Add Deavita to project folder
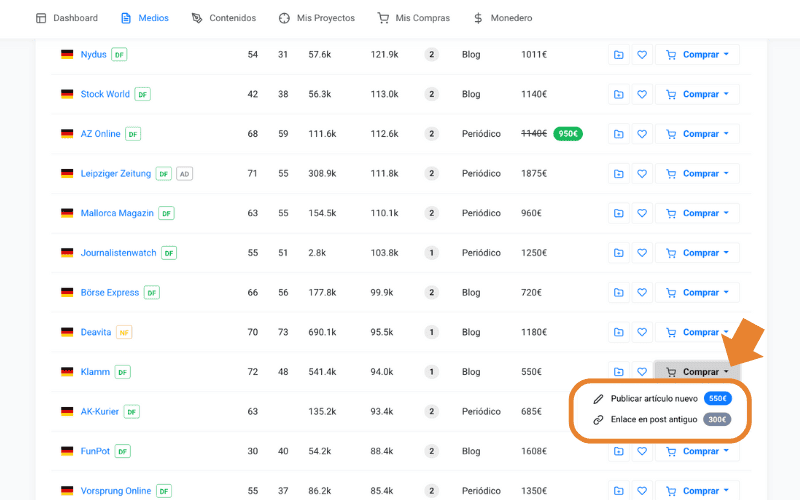The image size is (800, 500). 619,333
